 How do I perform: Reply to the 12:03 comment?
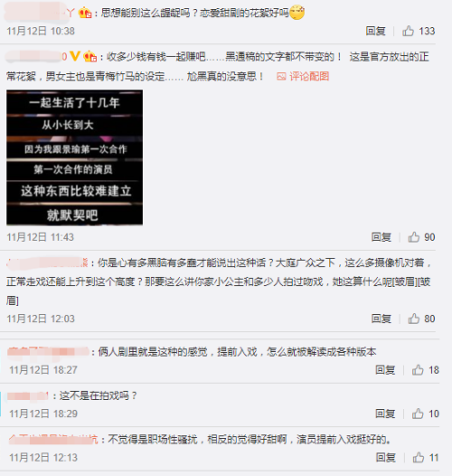[x=381, y=319]
